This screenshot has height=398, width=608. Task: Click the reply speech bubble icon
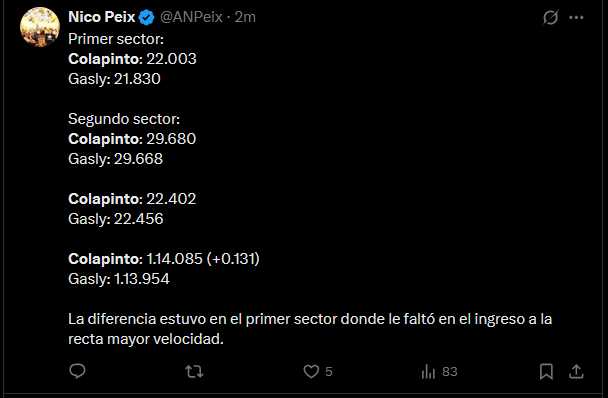coord(77,371)
